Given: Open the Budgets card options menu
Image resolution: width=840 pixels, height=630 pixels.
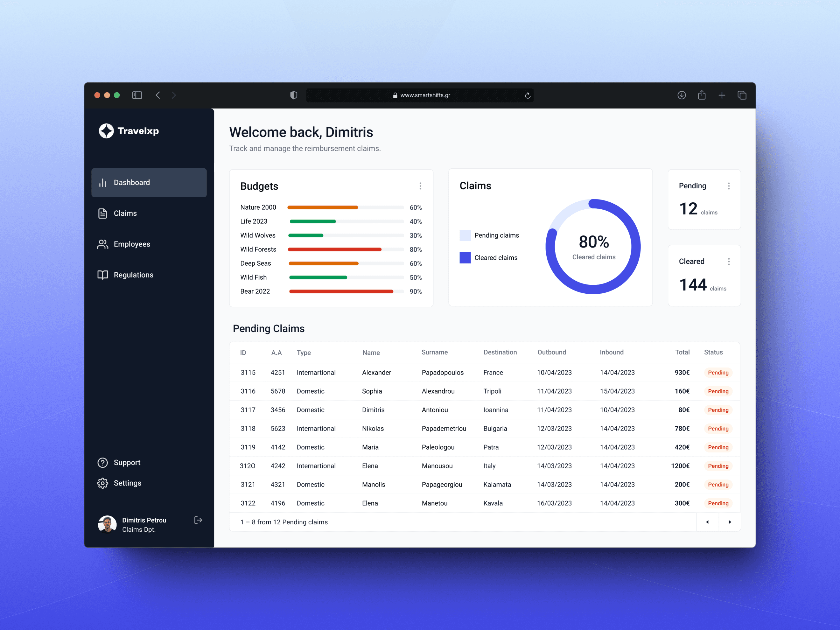Looking at the screenshot, I should coord(420,186).
